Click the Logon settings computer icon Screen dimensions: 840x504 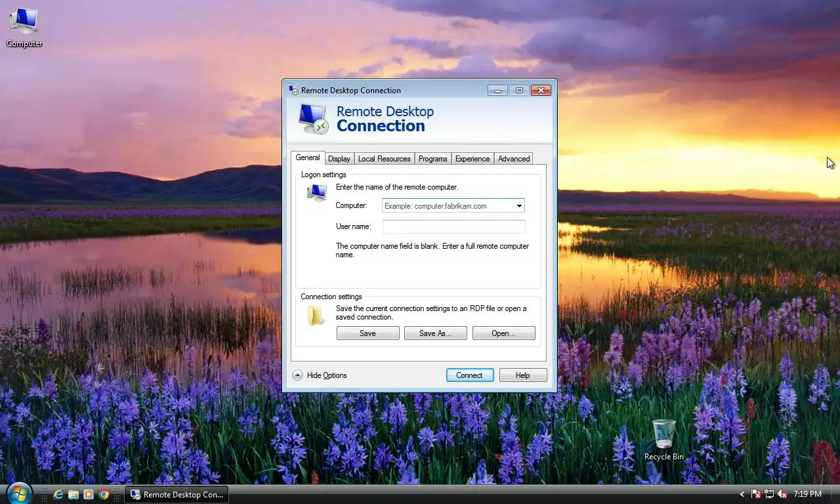[x=317, y=192]
